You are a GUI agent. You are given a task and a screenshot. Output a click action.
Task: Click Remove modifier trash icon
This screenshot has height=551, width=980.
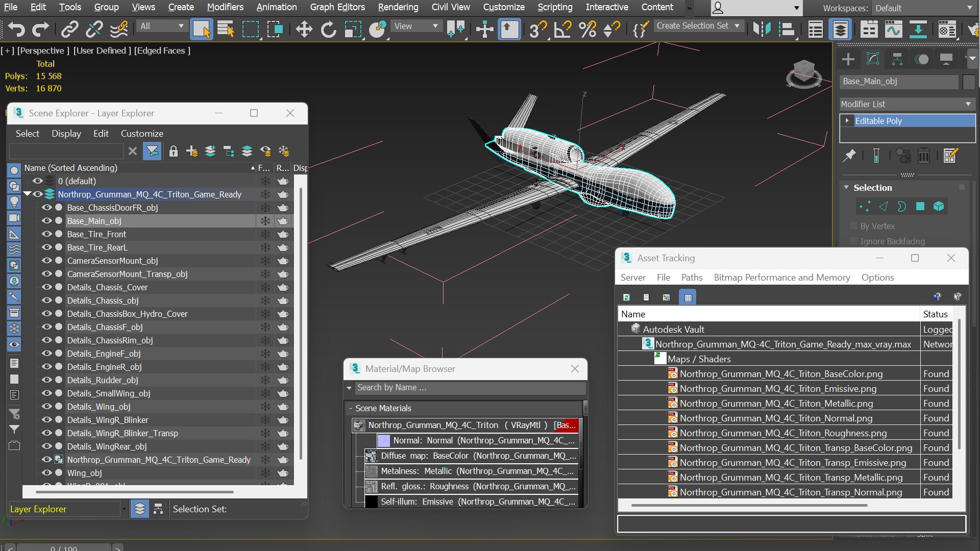click(x=923, y=156)
